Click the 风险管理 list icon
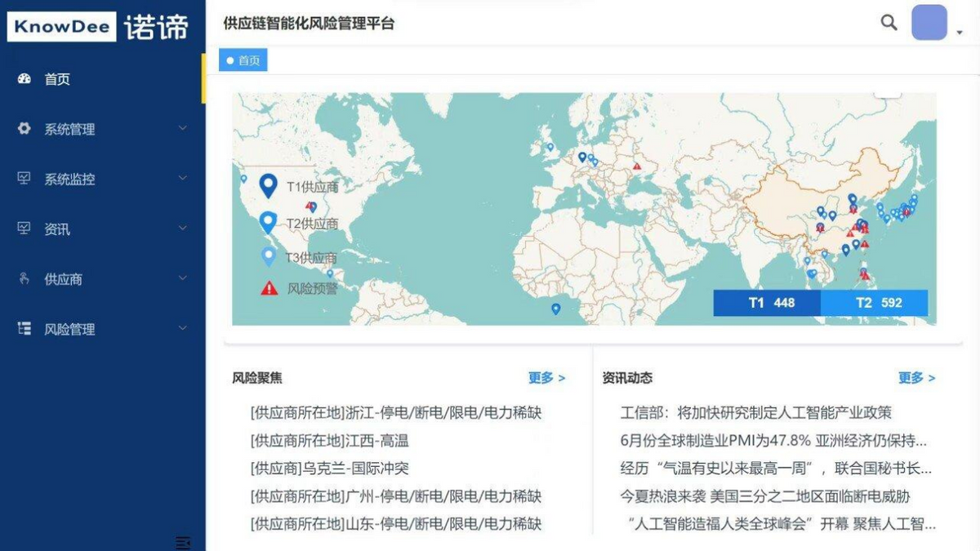The width and height of the screenshot is (980, 551). [x=24, y=329]
